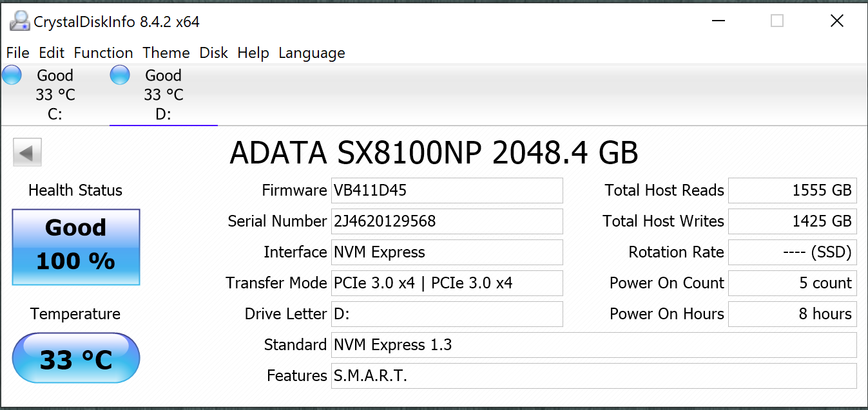Click the Total Host Reads value 1555 GB
Viewport: 868px width, 410px height.
[793, 191]
